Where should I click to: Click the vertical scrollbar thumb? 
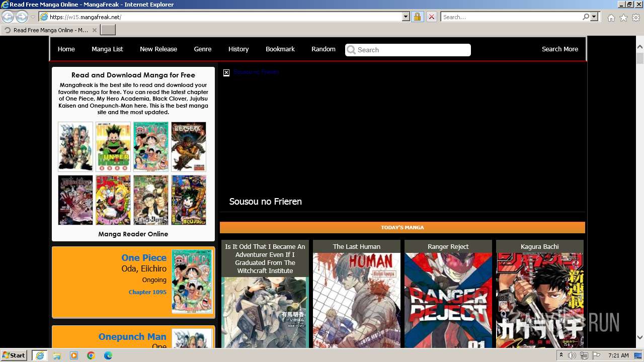click(x=640, y=58)
